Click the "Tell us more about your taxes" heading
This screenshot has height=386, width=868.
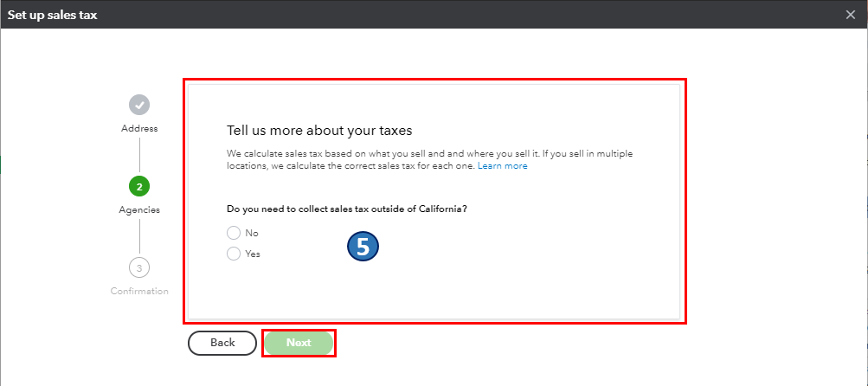[319, 131]
